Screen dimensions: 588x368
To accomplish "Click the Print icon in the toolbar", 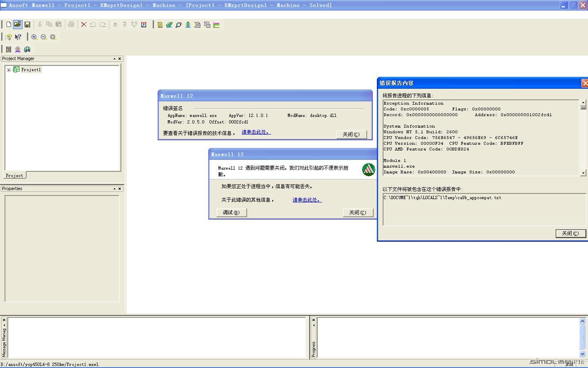I will pos(71,25).
